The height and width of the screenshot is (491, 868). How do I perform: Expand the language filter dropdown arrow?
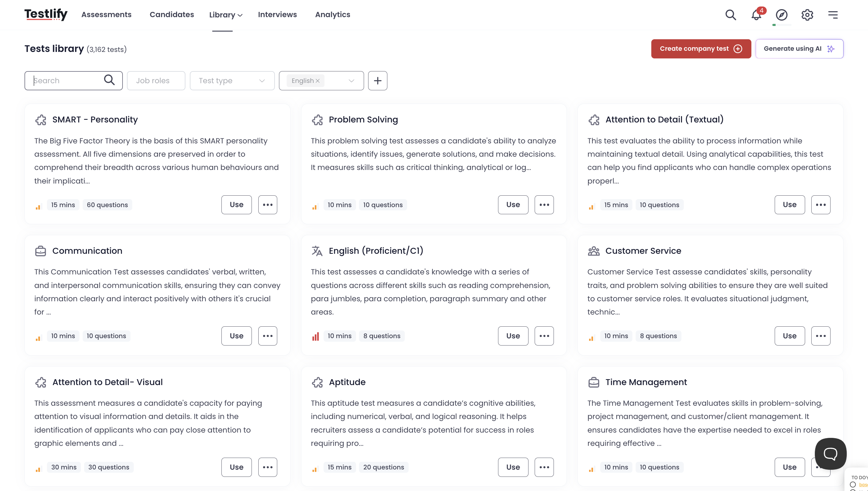pyautogui.click(x=351, y=81)
